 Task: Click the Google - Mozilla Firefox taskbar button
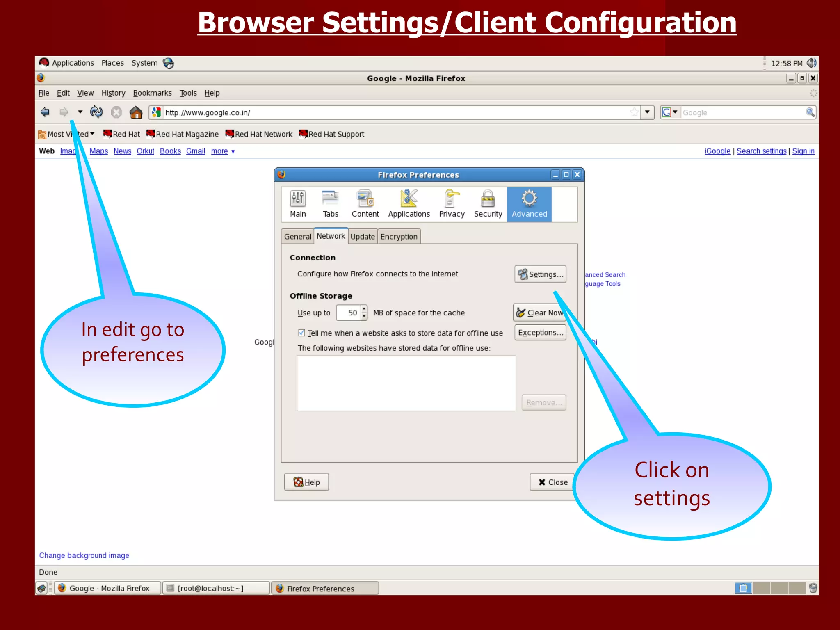coord(108,588)
